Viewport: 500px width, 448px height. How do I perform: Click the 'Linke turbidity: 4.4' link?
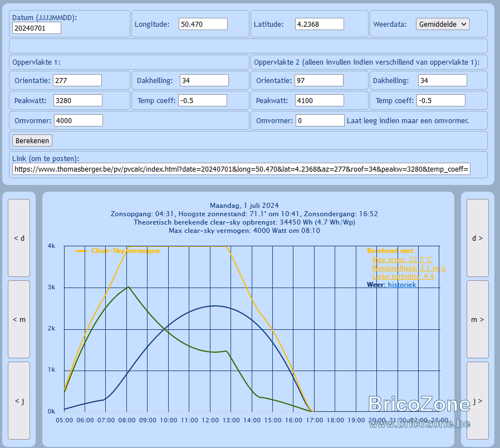tap(403, 276)
